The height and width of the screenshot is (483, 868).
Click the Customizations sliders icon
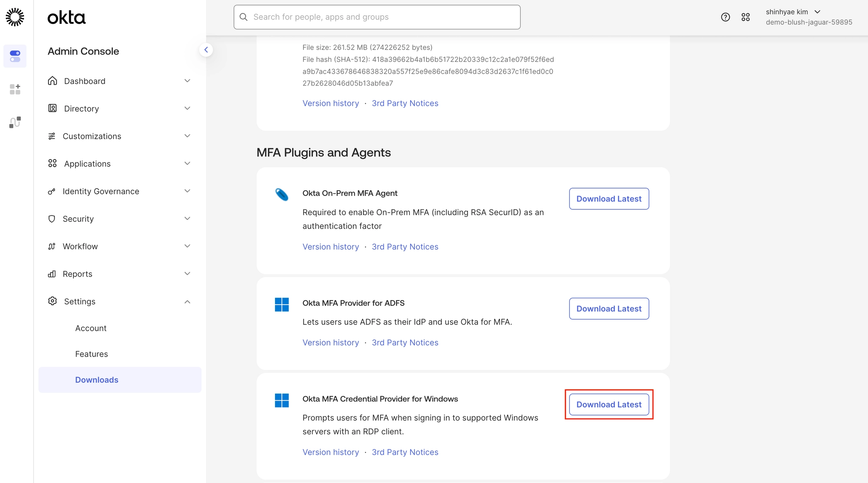tap(52, 136)
